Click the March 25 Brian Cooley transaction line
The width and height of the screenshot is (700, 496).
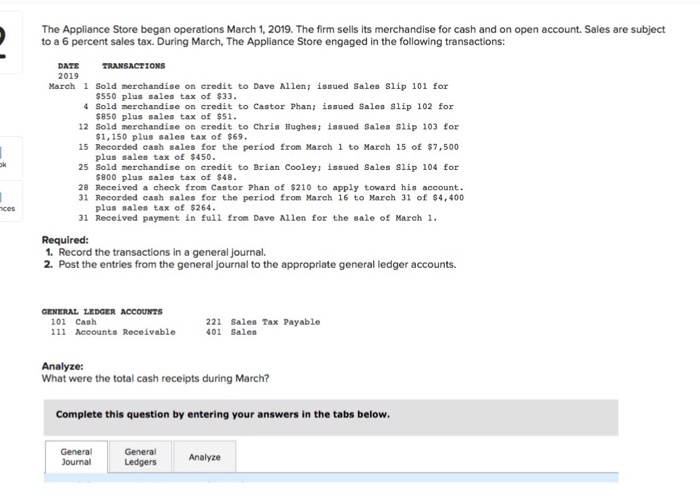click(268, 172)
